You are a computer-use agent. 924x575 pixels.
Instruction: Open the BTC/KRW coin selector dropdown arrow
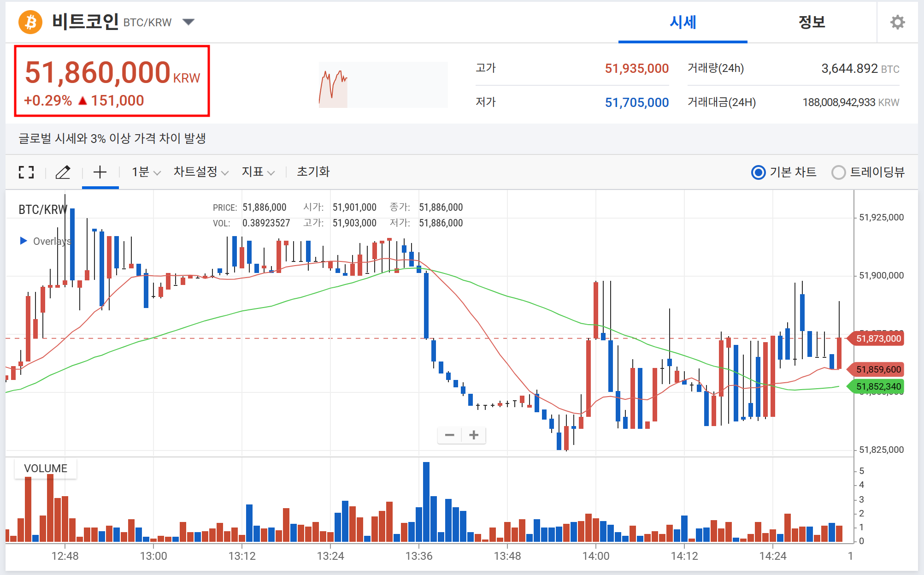click(188, 22)
